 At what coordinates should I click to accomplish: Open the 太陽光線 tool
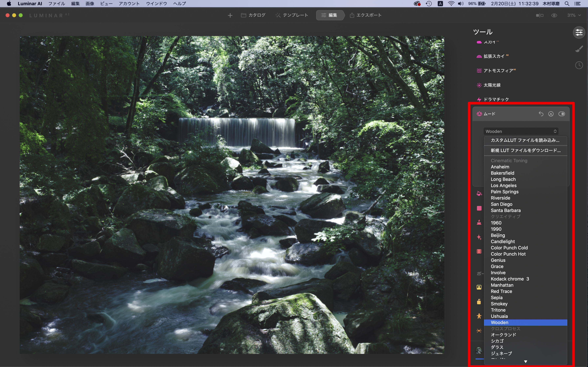(x=492, y=85)
